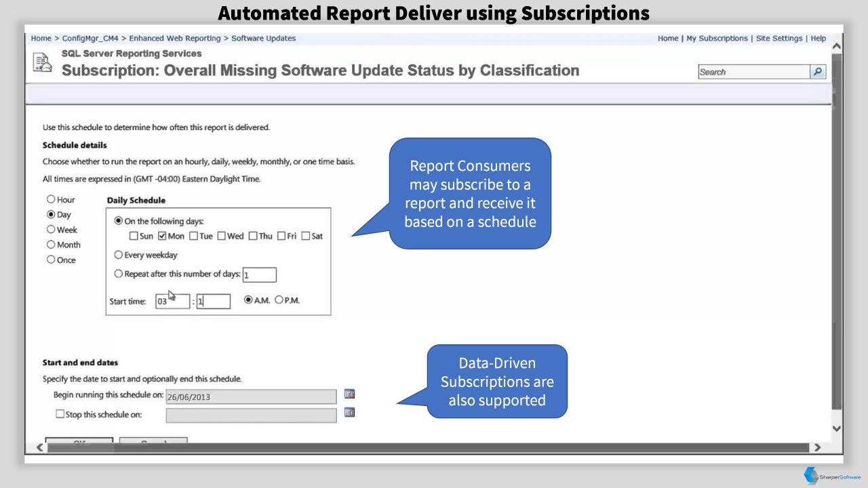868x488 pixels.
Task: Enable 'Stop this schedule on' checkbox
Action: click(x=60, y=413)
